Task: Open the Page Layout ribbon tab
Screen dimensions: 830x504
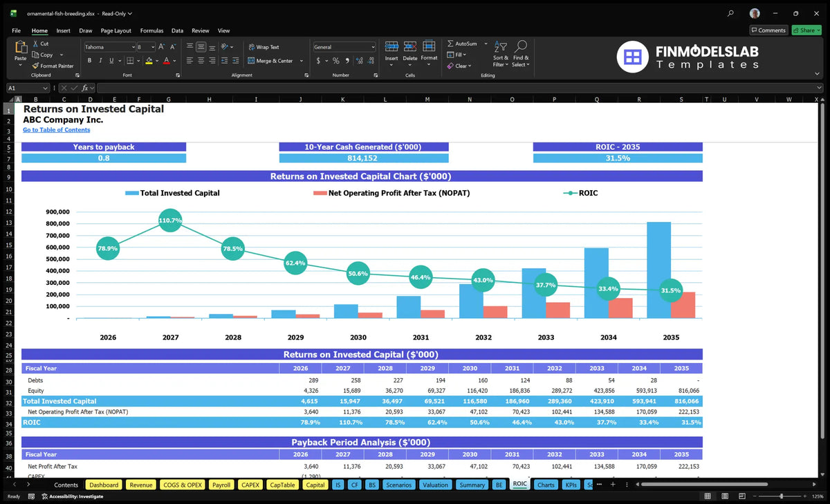Action: (116, 30)
